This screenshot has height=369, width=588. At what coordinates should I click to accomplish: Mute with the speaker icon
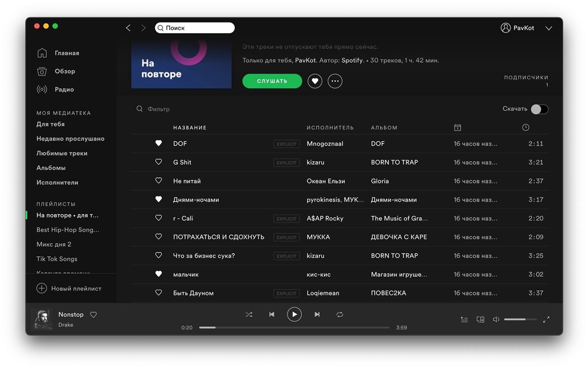tap(496, 319)
